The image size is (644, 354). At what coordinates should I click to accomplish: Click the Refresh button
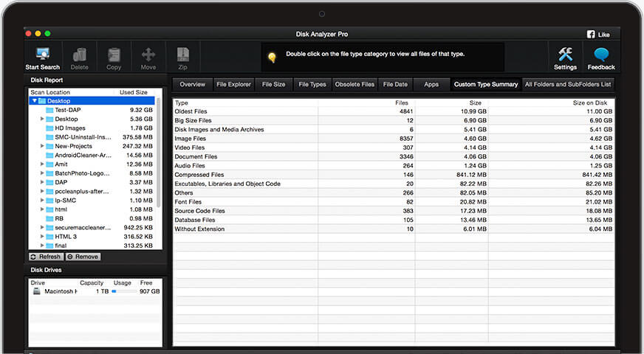[x=46, y=257]
